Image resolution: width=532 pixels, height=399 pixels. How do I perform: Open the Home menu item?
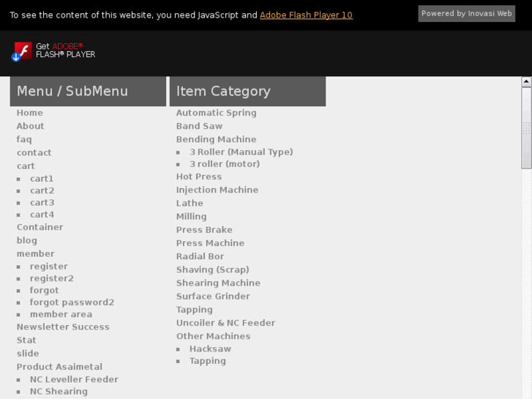(30, 113)
